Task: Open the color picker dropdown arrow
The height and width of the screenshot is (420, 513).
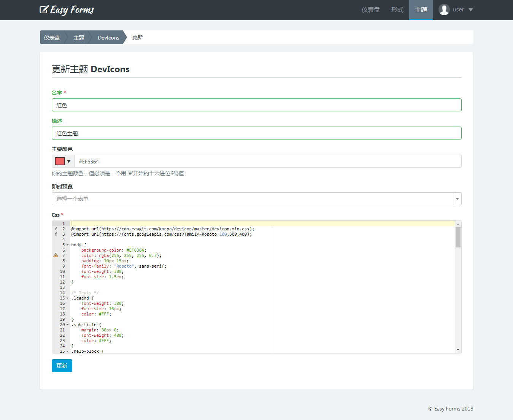Action: pos(69,161)
